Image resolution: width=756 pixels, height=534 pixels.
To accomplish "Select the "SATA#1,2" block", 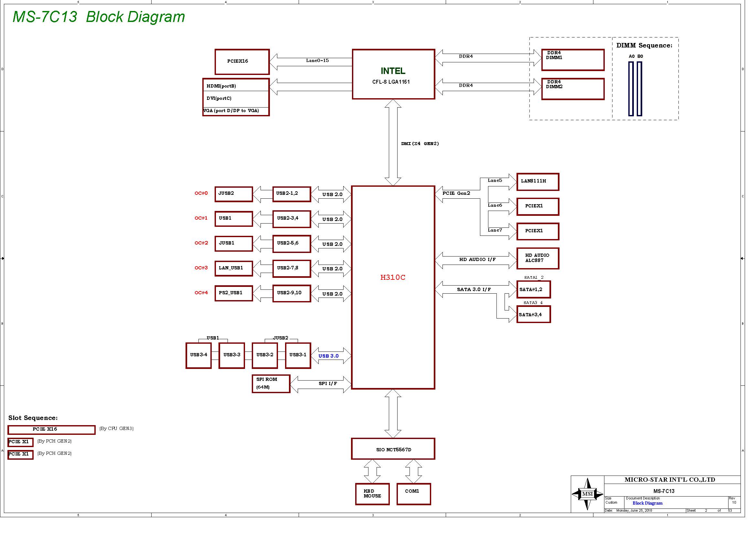I will [x=534, y=289].
